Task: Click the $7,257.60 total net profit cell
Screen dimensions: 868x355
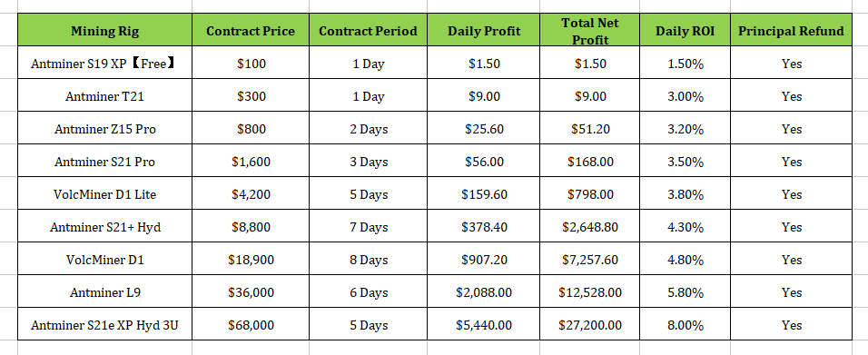Action: click(589, 259)
